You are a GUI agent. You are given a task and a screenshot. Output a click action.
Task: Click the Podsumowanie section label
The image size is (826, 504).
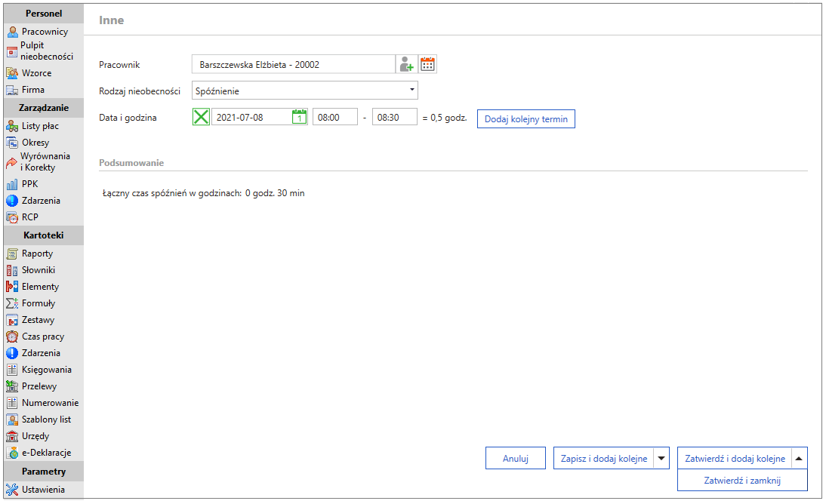(131, 163)
